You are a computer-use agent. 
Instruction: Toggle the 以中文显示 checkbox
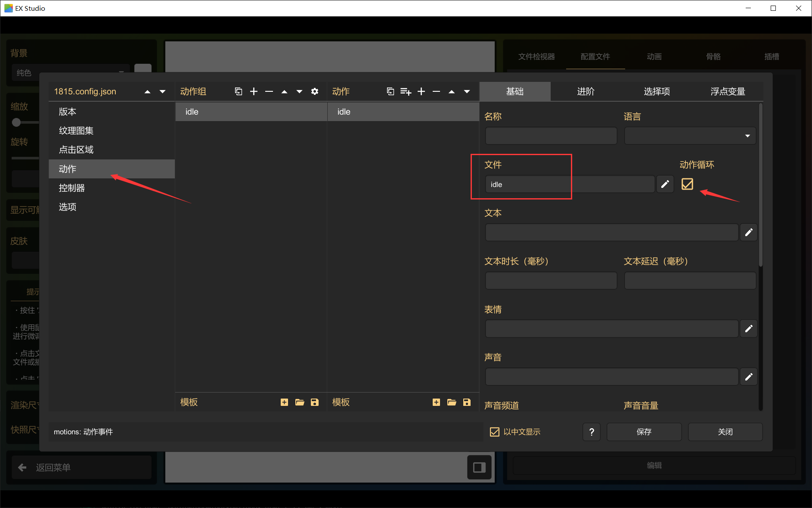pyautogui.click(x=495, y=432)
